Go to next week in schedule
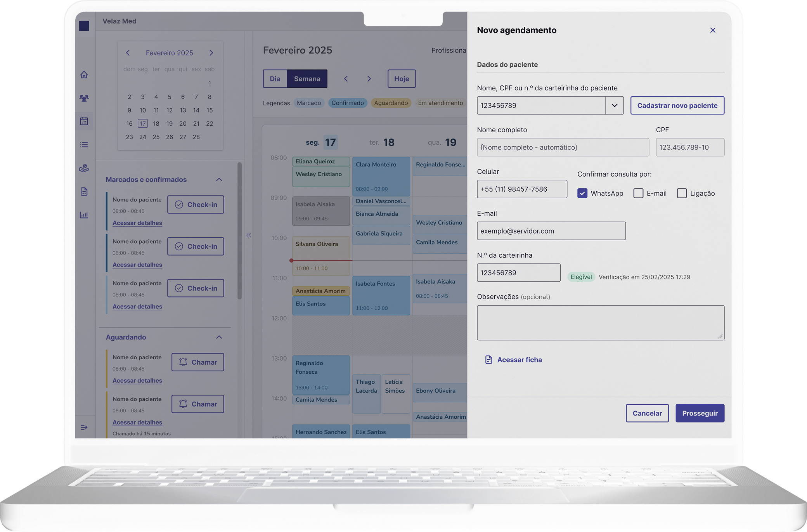The width and height of the screenshot is (807, 532). click(369, 79)
